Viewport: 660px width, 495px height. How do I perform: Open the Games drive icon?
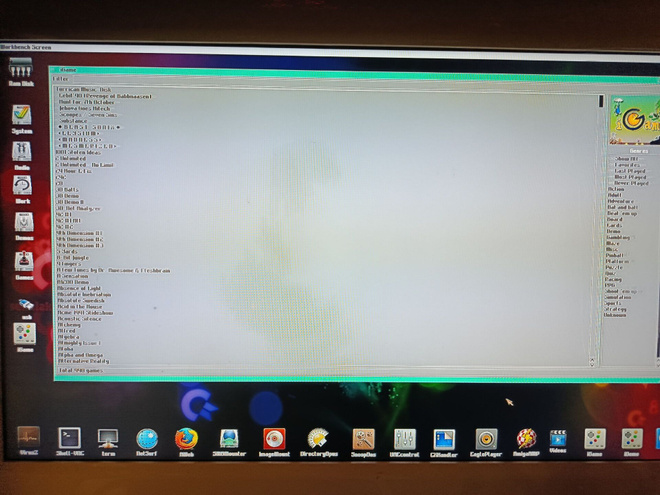(x=24, y=266)
